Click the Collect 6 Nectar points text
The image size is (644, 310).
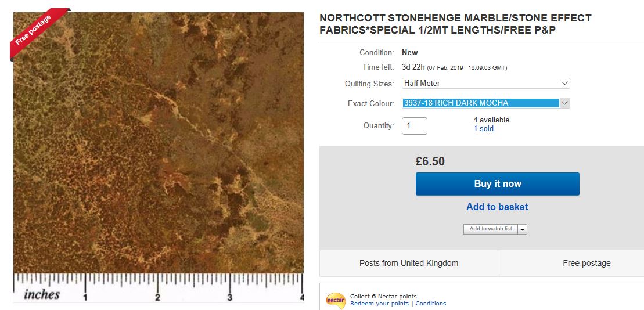(383, 297)
